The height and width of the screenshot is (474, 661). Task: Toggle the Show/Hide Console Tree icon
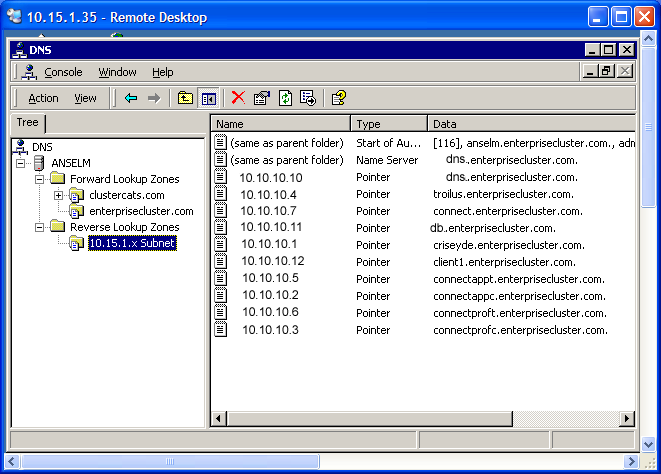[x=209, y=98]
